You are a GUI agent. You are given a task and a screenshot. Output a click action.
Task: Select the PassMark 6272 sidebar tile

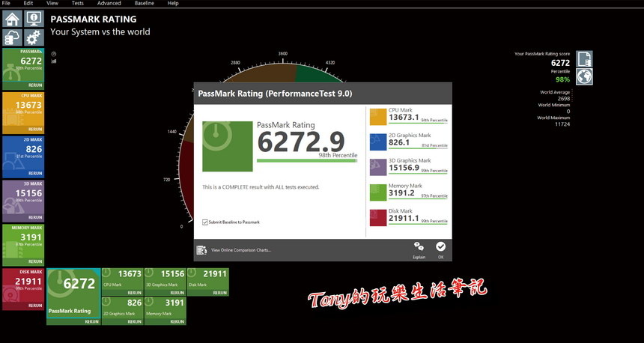tap(23, 69)
